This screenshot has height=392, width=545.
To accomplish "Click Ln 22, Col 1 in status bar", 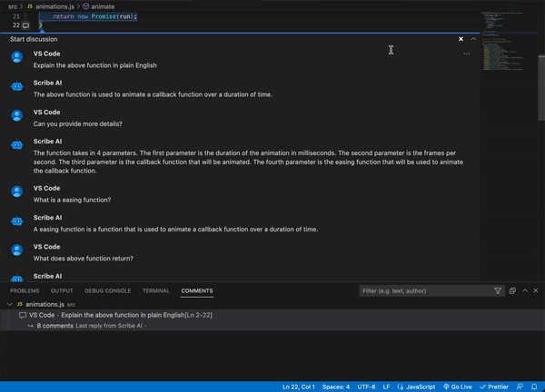I will click(299, 387).
